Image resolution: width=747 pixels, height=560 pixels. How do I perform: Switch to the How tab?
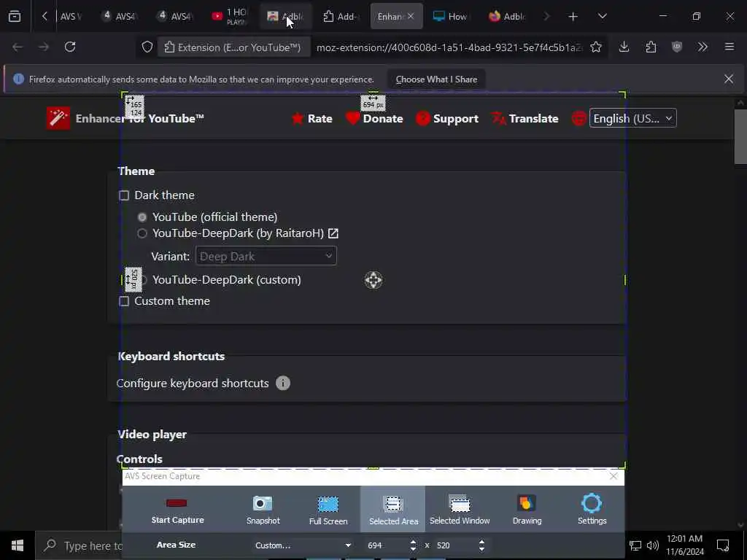tap(450, 16)
